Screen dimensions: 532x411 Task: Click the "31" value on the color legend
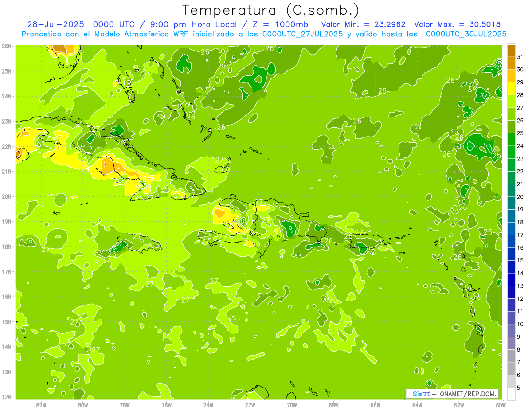coord(520,57)
